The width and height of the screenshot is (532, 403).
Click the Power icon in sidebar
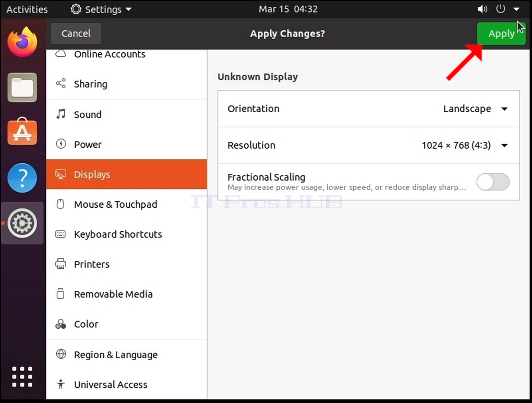61,144
